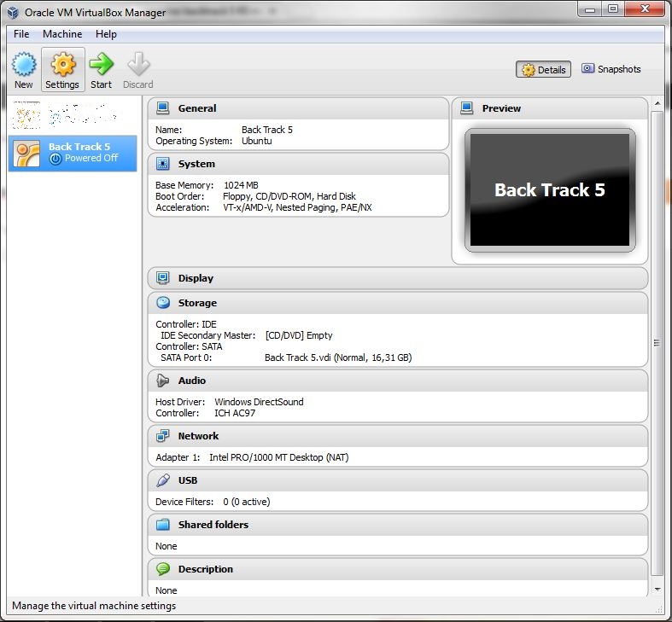Open the Machine menu
The width and height of the screenshot is (672, 622).
point(62,34)
